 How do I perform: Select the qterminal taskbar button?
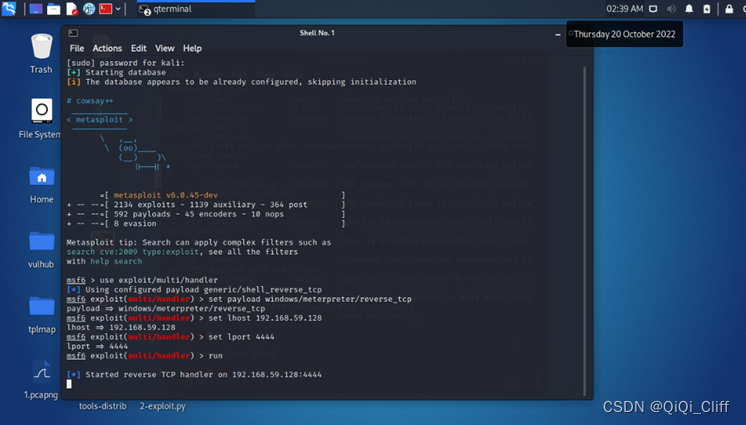(x=196, y=9)
